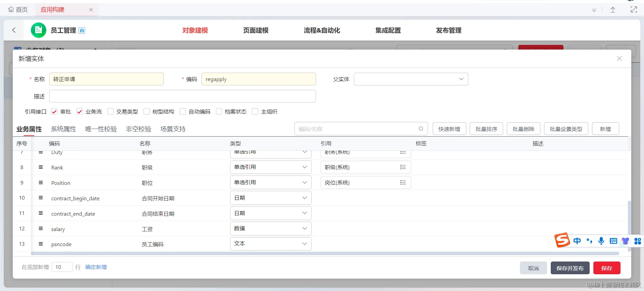Enable the 档案状态 checkbox
This screenshot has width=644, height=291.
tap(219, 112)
